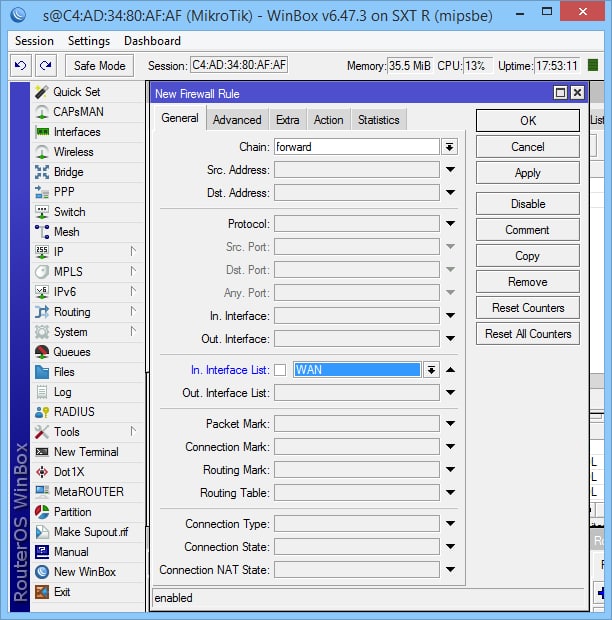Open the Partition sidebar icon
Viewport: 612px width, 620px height.
click(x=42, y=512)
